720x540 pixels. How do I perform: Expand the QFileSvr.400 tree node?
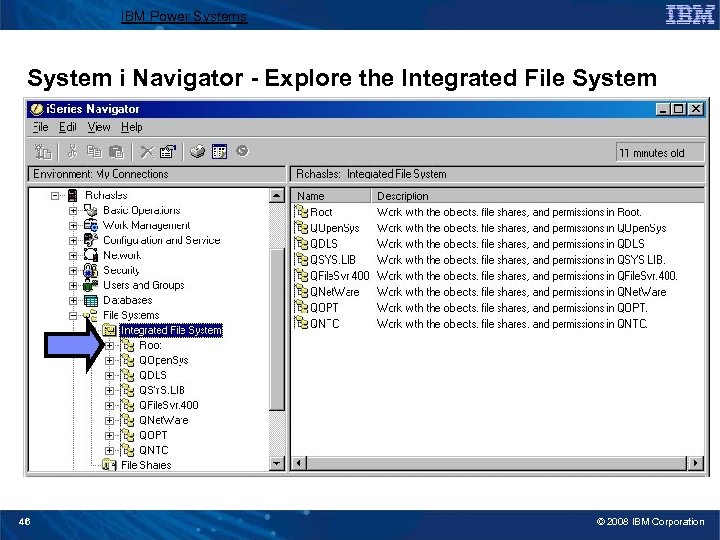point(109,406)
